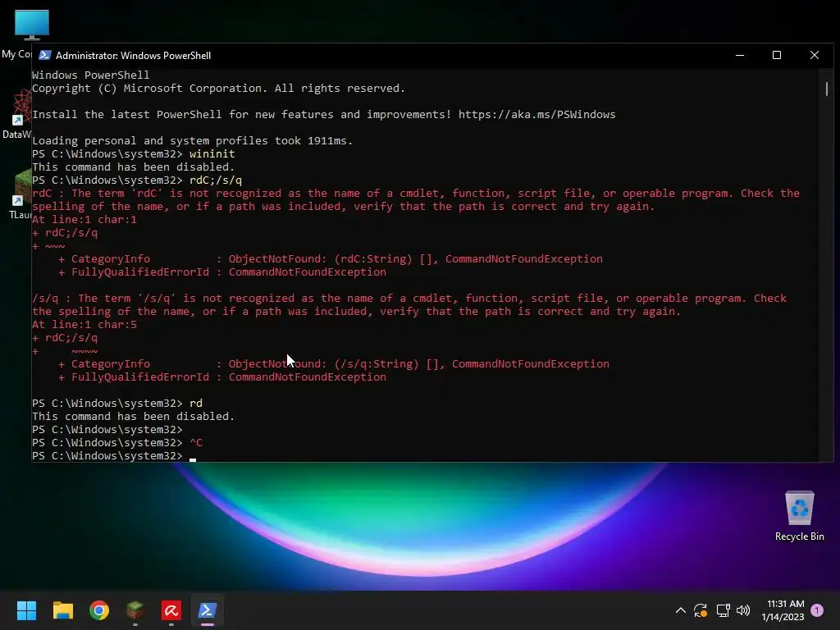Click '(/s/q:String)' in error details
Screen dimensions: 840x630
(x=377, y=364)
